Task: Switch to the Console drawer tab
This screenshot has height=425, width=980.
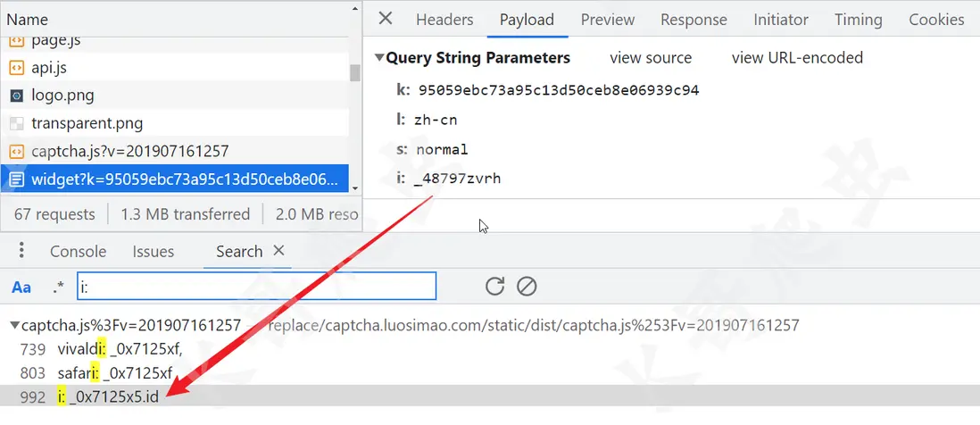Action: 78,252
